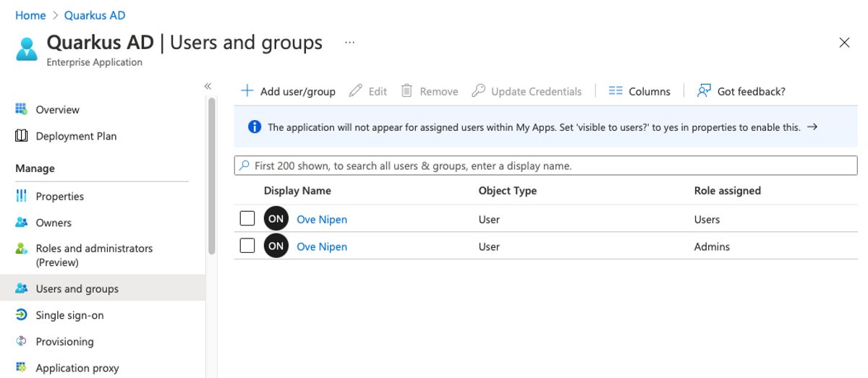This screenshot has height=378, width=868.
Task: Click the Users and groups sidebar icon
Action: tap(22, 288)
